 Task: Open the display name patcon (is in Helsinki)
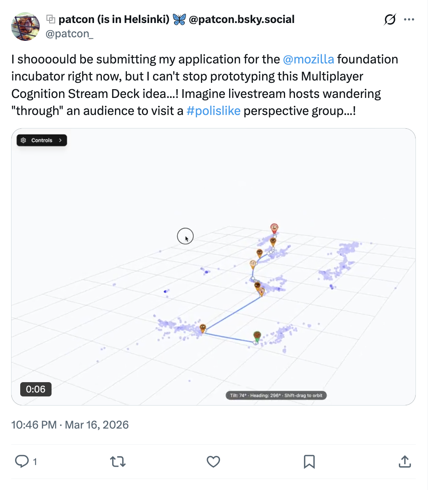tap(114, 19)
